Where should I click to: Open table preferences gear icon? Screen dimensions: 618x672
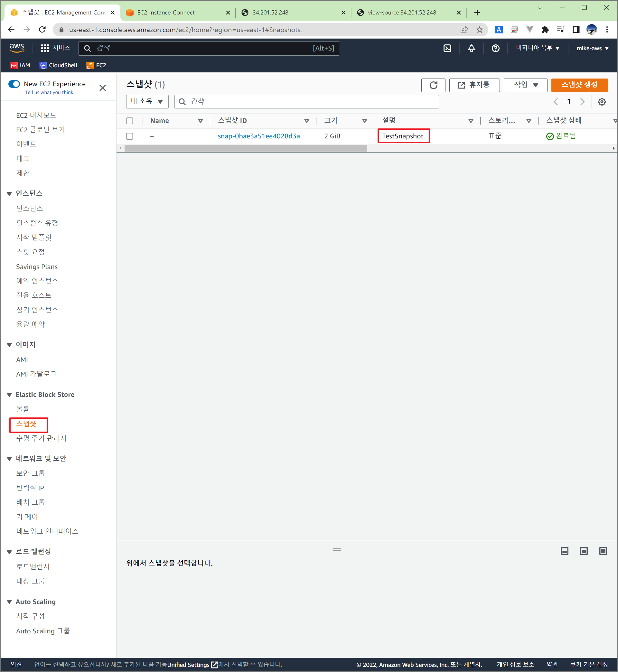pos(601,102)
